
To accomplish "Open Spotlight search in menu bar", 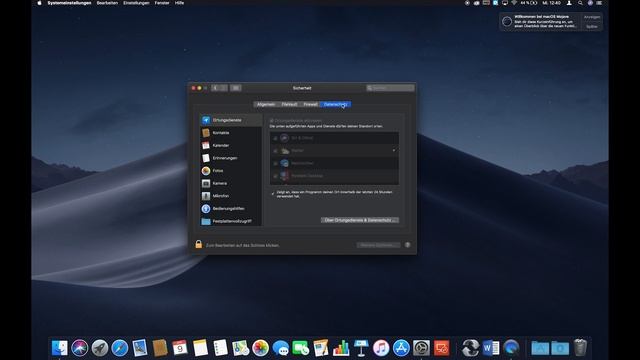I will click(x=580, y=3).
